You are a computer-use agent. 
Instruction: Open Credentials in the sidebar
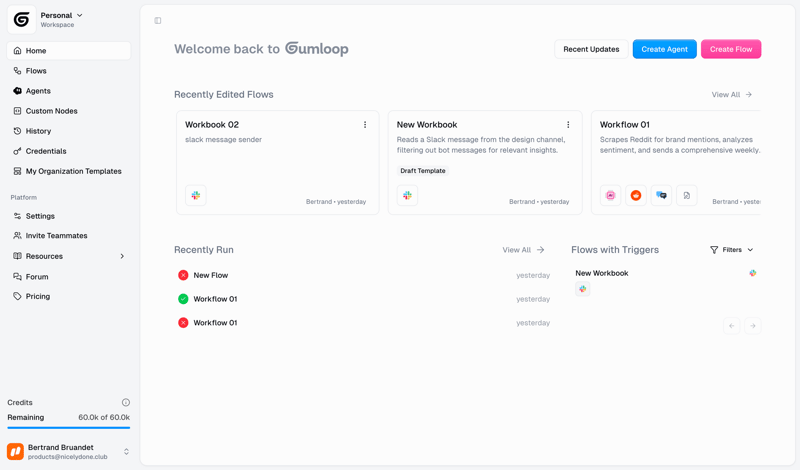coord(69,151)
